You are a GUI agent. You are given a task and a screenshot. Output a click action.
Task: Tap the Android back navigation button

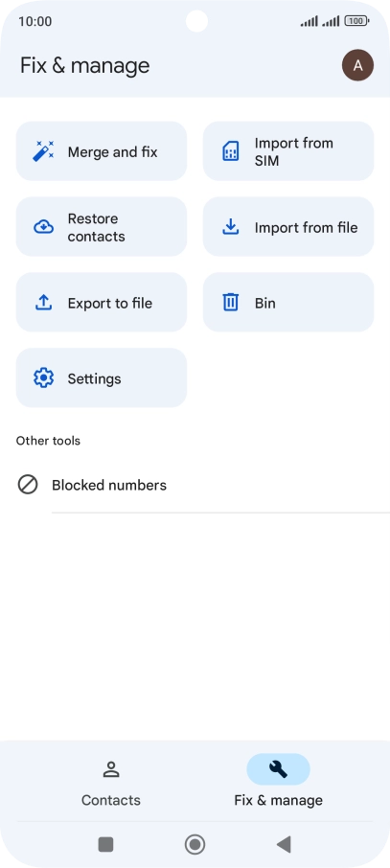(284, 845)
